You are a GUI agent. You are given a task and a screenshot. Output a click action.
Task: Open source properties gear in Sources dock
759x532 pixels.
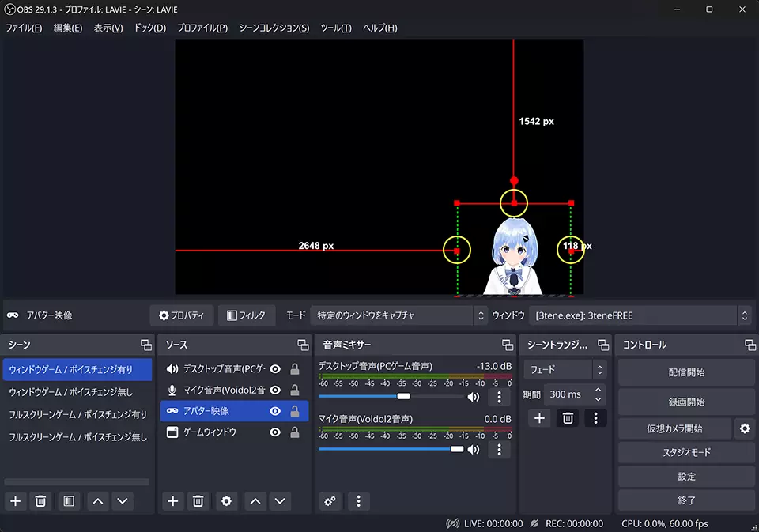[226, 501]
